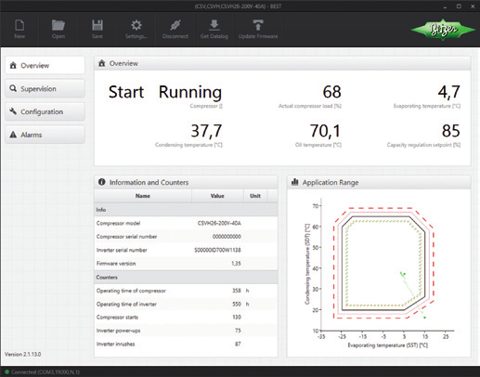Click the Condensing temperature vertical axis label
Viewport: 480px width, 377px height.
pyautogui.click(x=307, y=264)
